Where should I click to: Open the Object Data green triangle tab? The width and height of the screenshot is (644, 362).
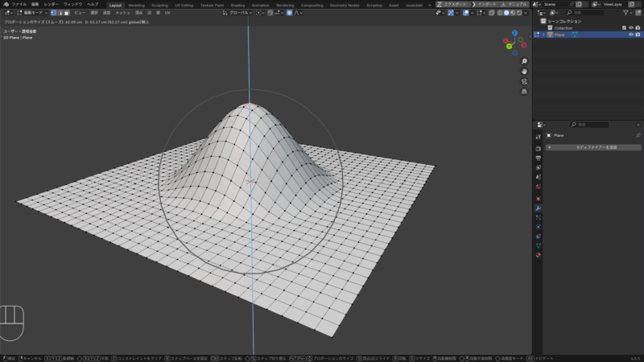(538, 245)
